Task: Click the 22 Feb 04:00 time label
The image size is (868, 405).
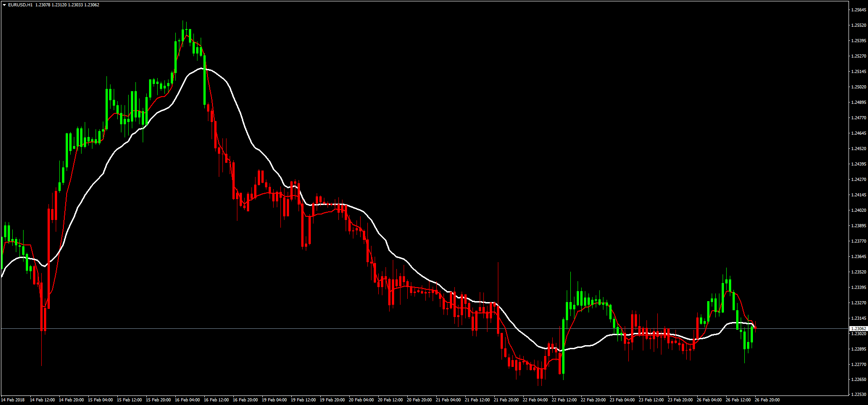Action: coord(535,400)
